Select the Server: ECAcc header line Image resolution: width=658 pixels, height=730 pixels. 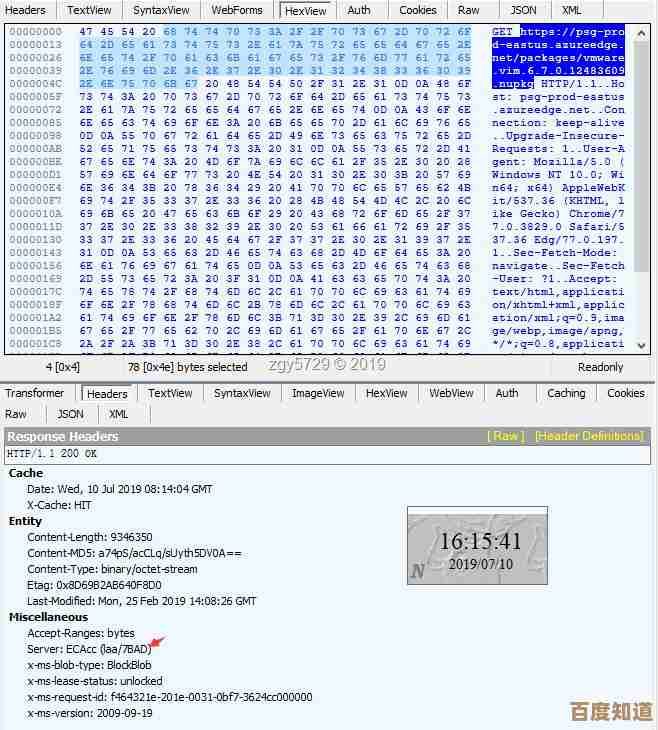[x=87, y=649]
